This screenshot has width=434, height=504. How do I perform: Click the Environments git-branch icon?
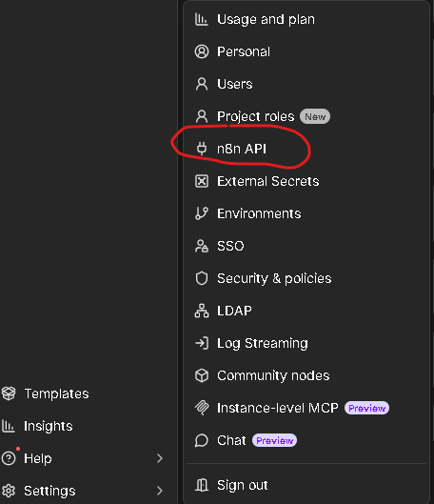click(x=202, y=213)
